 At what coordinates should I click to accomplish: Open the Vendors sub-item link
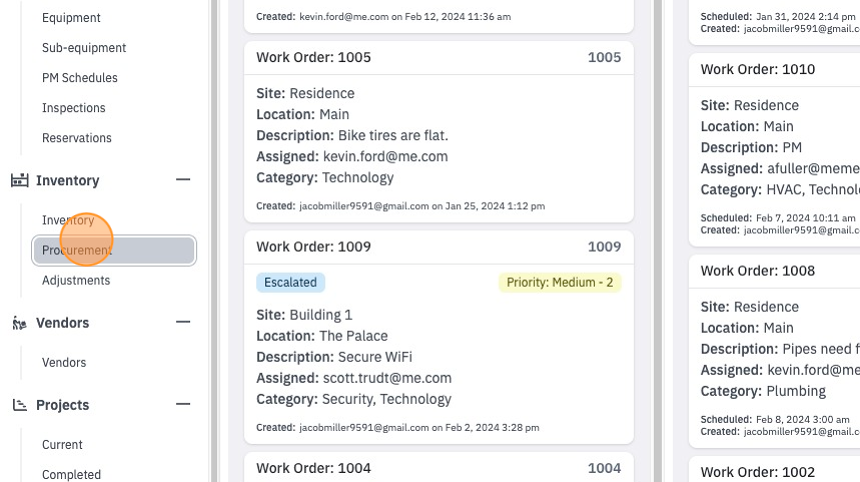click(64, 363)
